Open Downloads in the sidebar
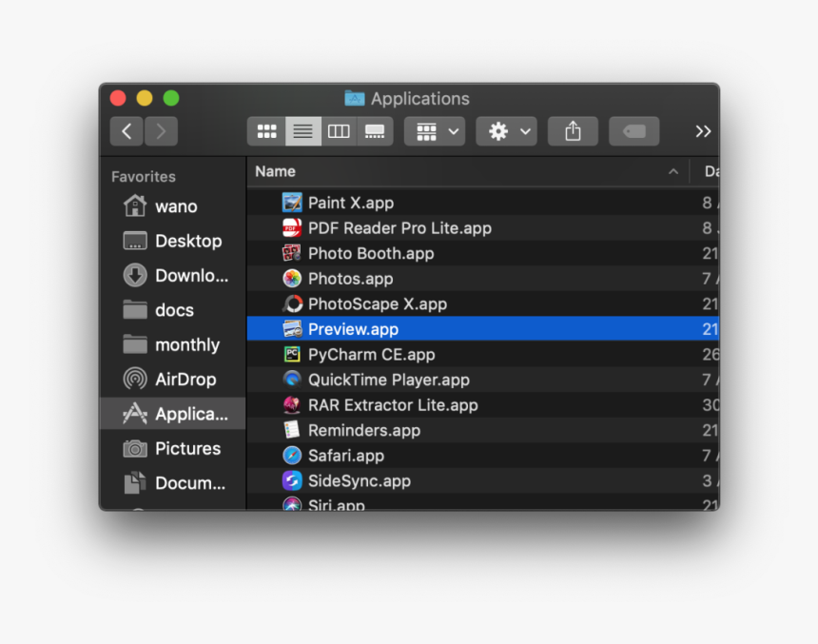 [172, 275]
